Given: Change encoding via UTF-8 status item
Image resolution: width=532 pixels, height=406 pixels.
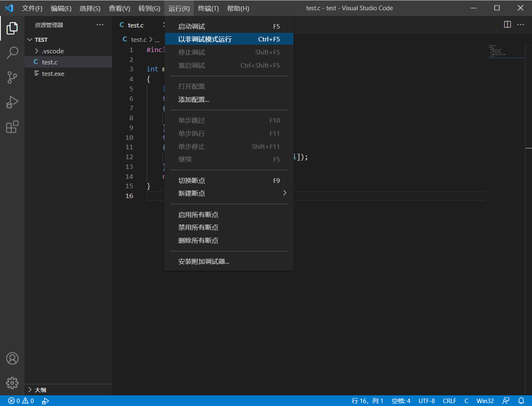Looking at the screenshot, I should click(427, 401).
